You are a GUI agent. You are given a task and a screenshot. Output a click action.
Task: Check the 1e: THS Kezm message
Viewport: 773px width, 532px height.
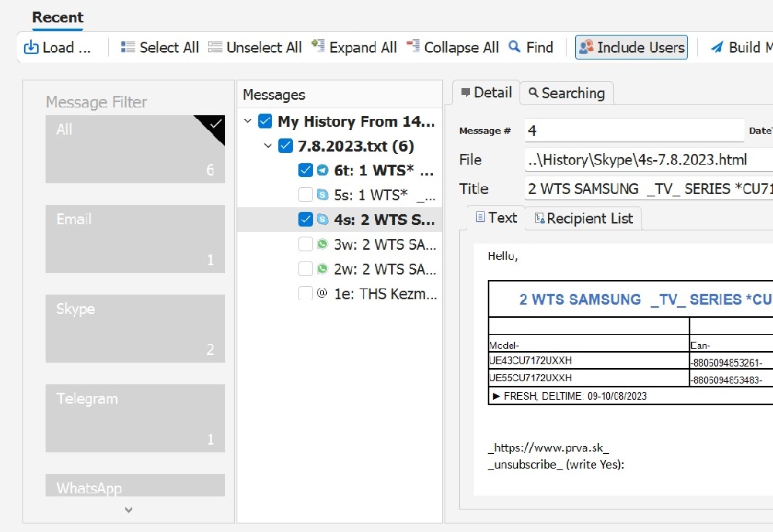tap(305, 293)
